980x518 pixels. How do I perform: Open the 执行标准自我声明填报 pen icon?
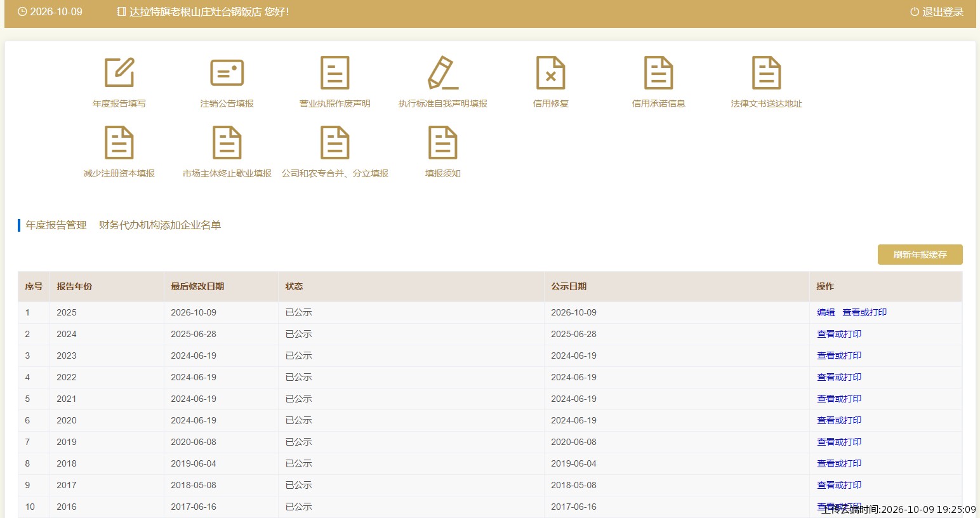443,72
